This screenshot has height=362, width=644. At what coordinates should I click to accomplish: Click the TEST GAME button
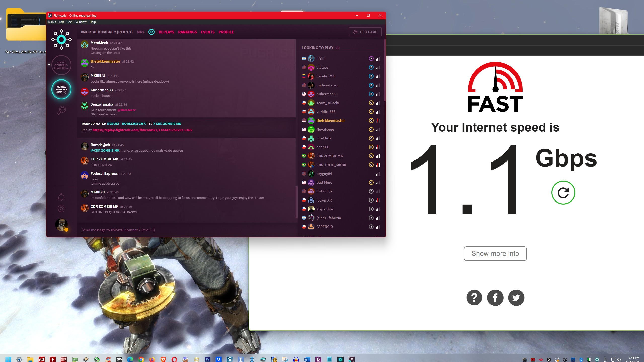point(365,32)
